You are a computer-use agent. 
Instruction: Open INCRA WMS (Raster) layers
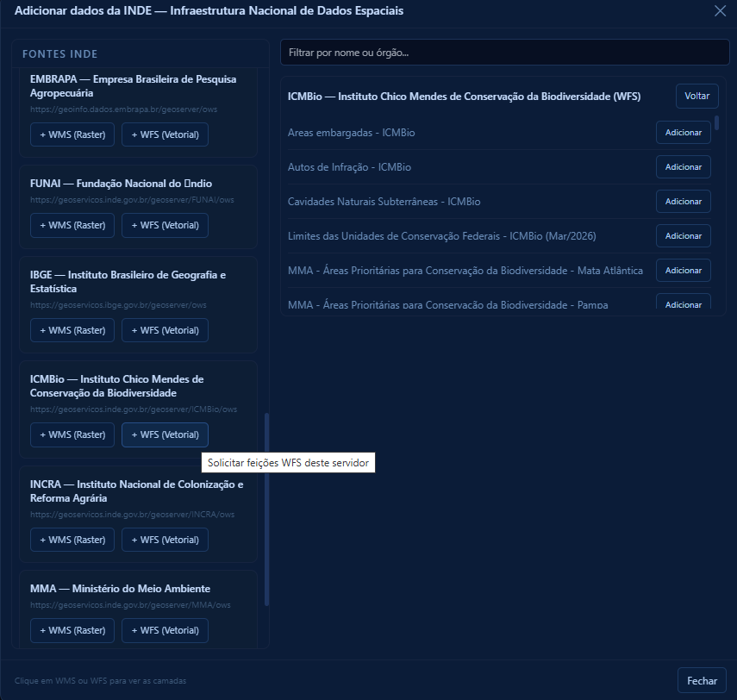coord(72,540)
